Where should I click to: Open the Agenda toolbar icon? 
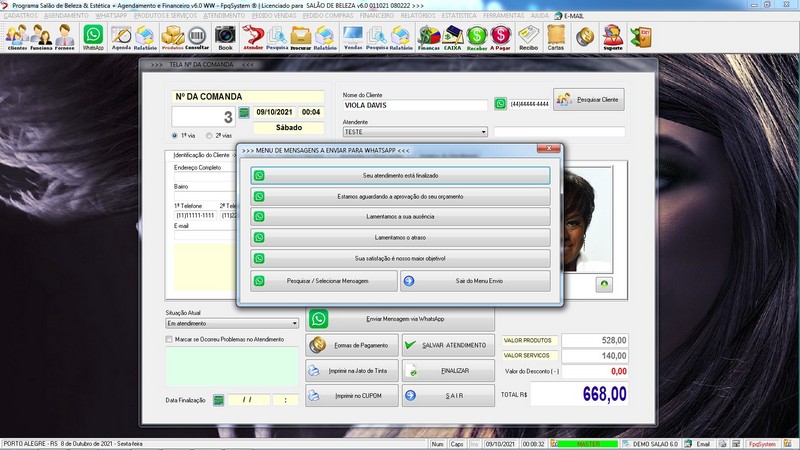(121, 37)
